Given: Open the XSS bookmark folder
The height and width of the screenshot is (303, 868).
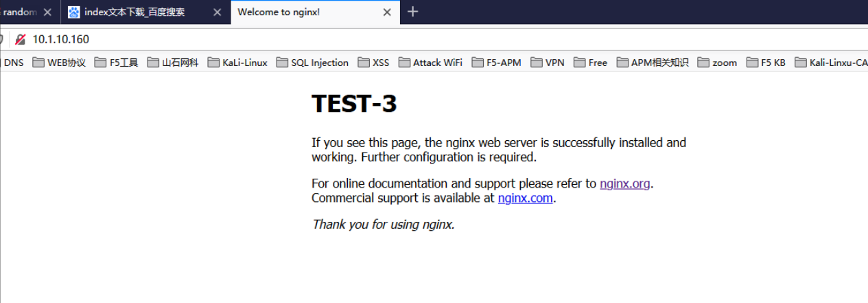Looking at the screenshot, I should point(373,63).
